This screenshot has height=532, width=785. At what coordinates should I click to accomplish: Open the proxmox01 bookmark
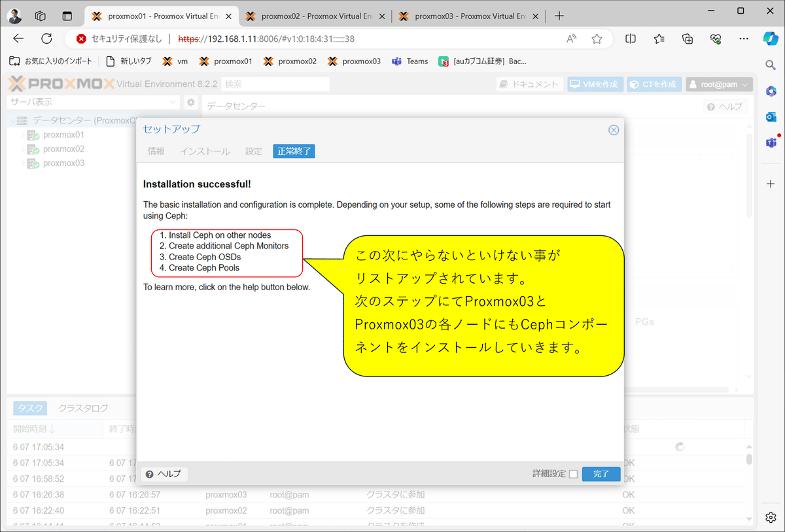[x=226, y=61]
